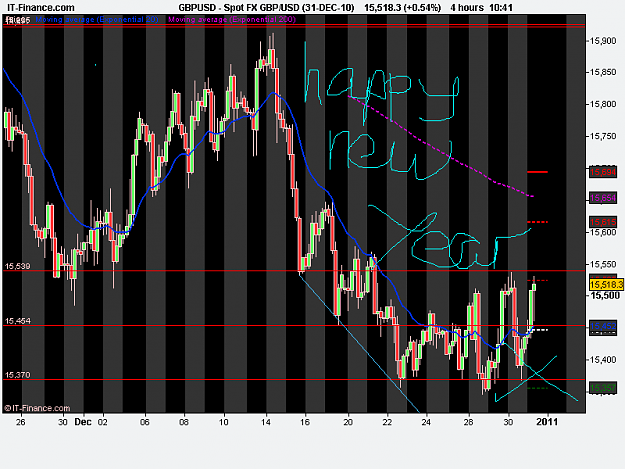Image resolution: width=625 pixels, height=469 pixels.
Task: Select the green 15,357 price tag
Action: tap(603, 388)
